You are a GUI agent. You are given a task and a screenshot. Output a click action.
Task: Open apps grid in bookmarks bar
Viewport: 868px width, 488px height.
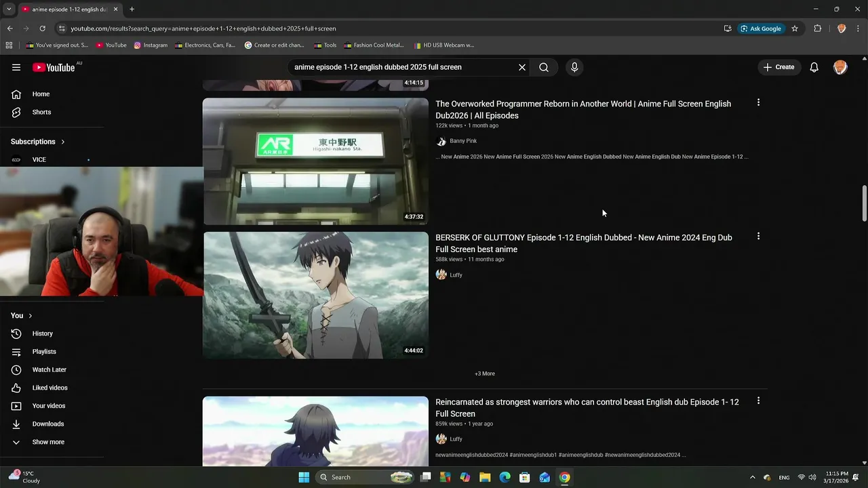click(x=9, y=45)
